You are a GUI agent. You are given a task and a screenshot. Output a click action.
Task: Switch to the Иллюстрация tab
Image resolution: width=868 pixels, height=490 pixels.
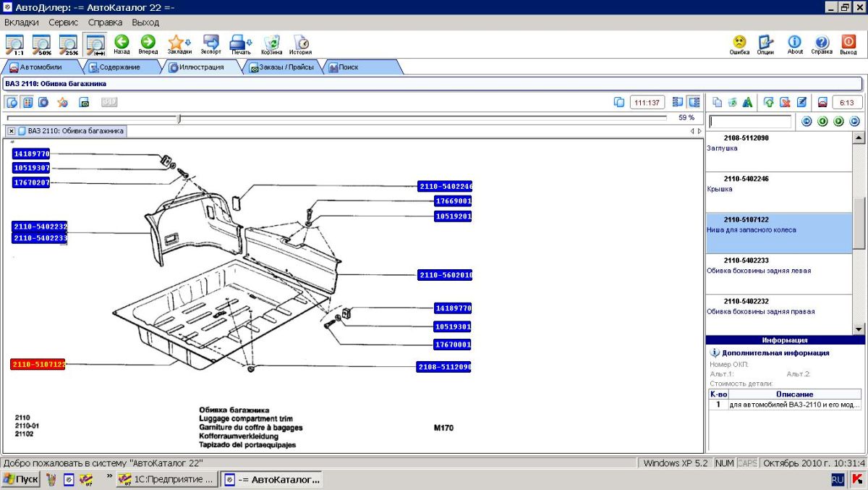point(201,67)
